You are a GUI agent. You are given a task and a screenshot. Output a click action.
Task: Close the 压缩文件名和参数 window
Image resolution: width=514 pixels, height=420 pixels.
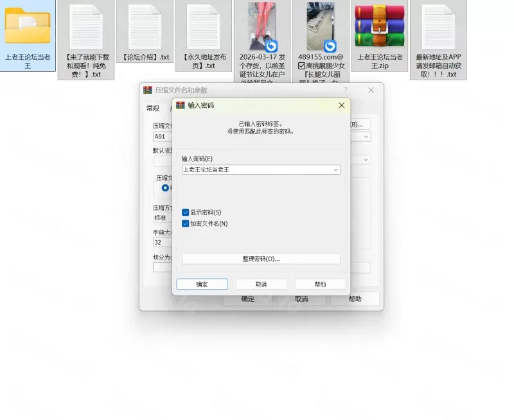coord(371,90)
